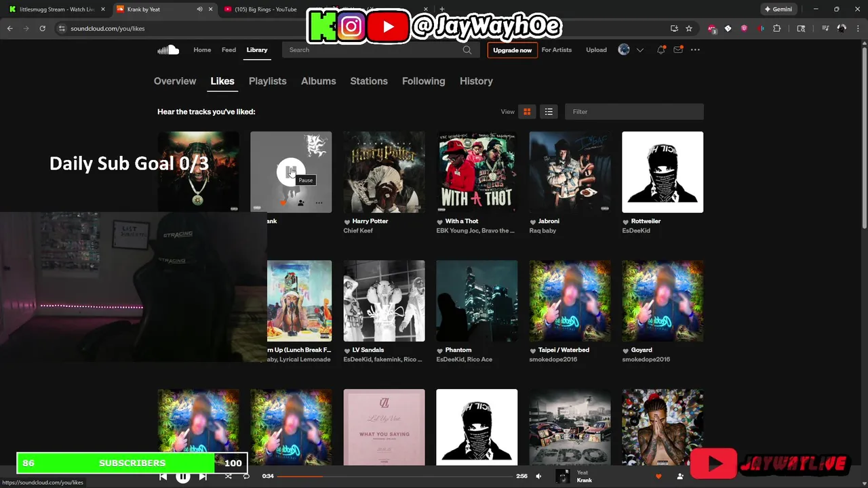Open the header three-dots more menu
Viewport: 868px width, 488px height.
[x=695, y=49]
